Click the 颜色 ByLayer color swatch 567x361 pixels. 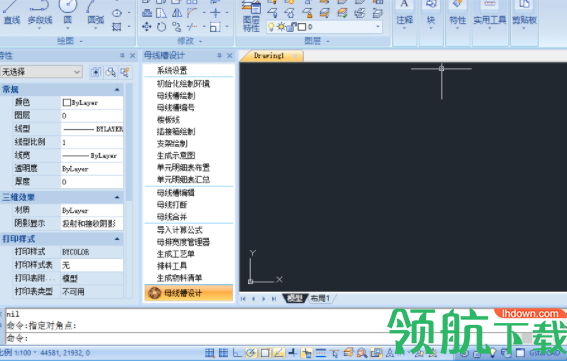tap(67, 103)
